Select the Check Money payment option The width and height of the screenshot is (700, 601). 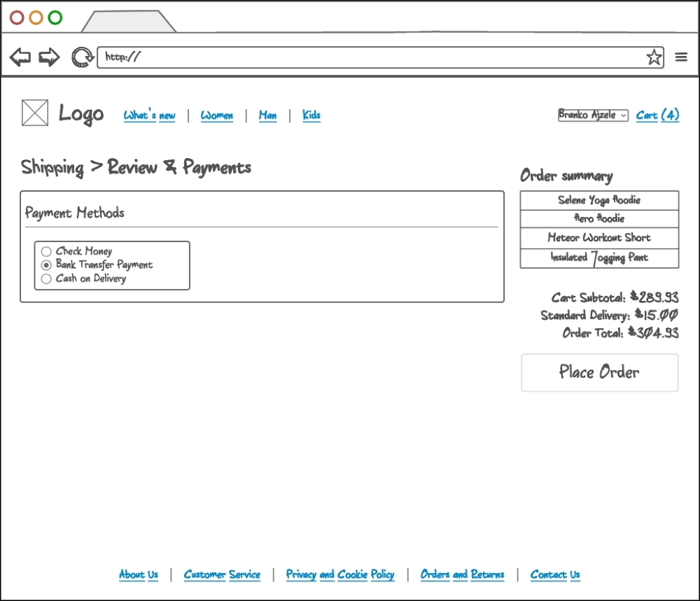click(46, 251)
